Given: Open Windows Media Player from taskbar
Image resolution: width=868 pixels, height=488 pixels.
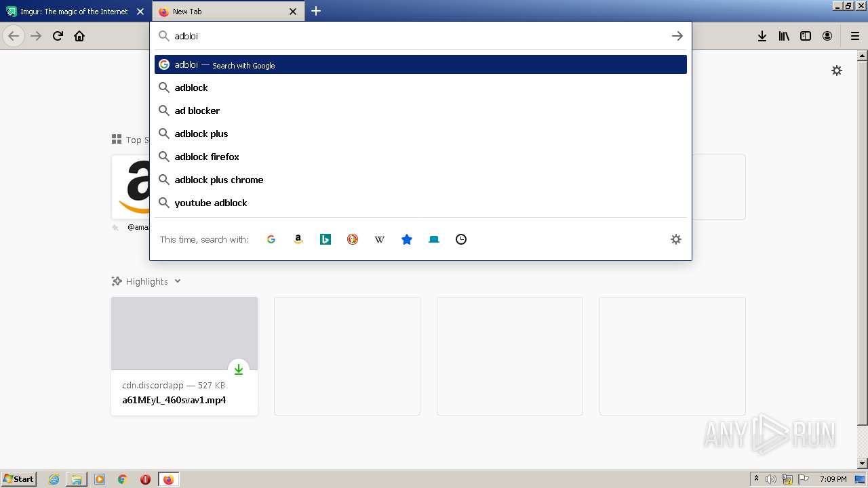Looking at the screenshot, I should coord(100,479).
